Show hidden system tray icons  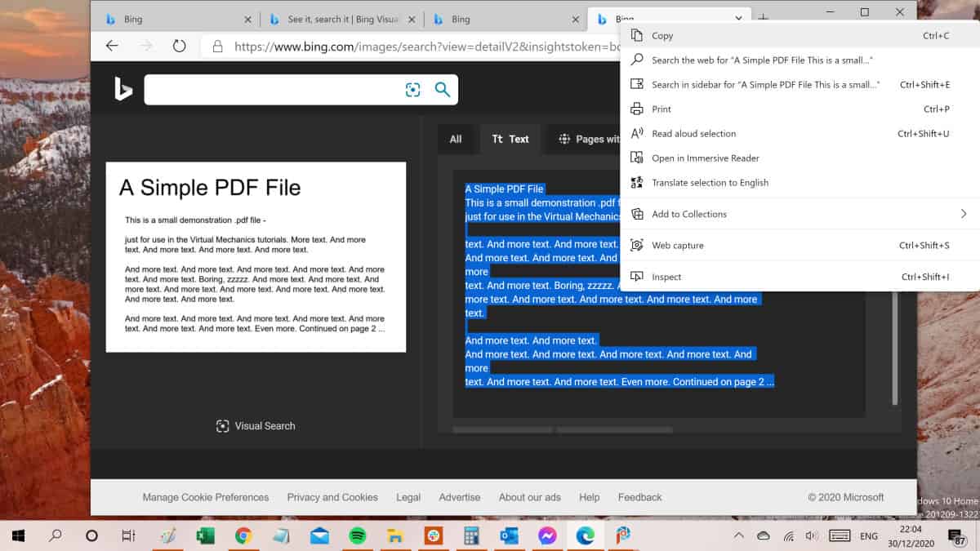click(x=738, y=535)
